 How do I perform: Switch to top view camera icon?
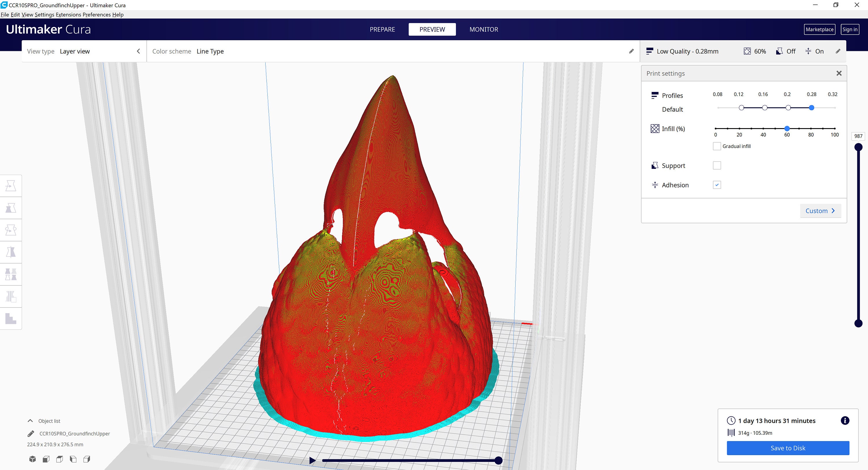(60, 459)
